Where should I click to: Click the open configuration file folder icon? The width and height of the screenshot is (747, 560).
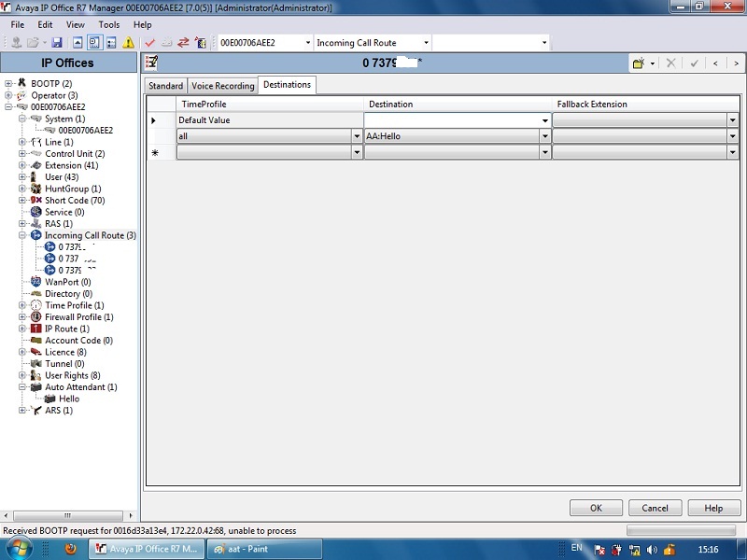pyautogui.click(x=33, y=43)
